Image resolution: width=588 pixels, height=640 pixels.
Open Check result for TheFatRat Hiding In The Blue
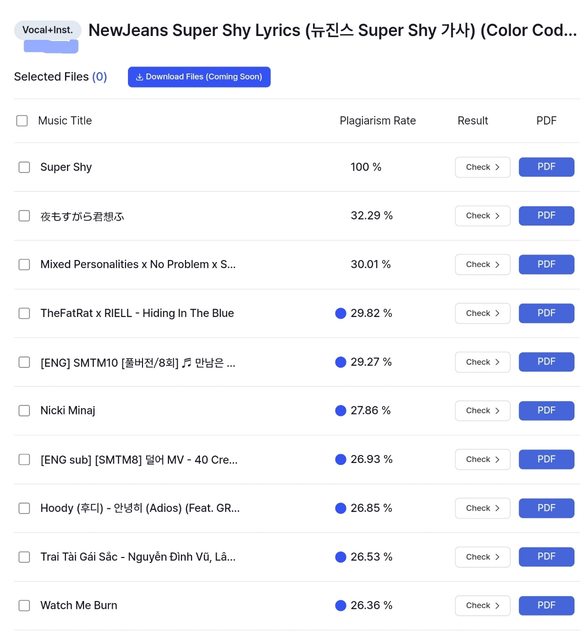pos(482,313)
